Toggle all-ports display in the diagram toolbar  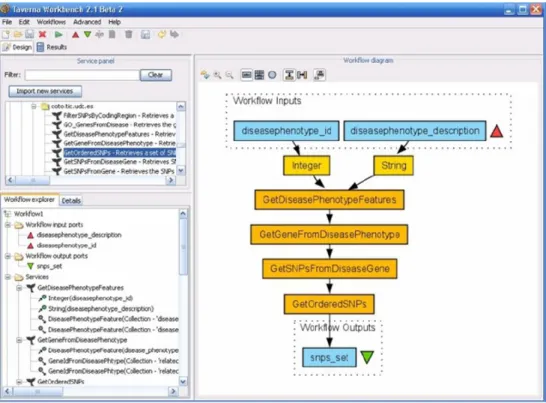[259, 75]
